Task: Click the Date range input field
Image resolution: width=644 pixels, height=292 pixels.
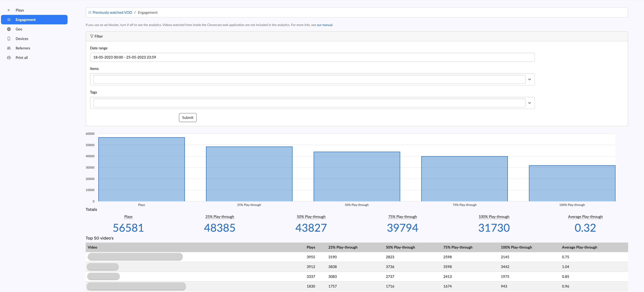Action: pos(312,57)
